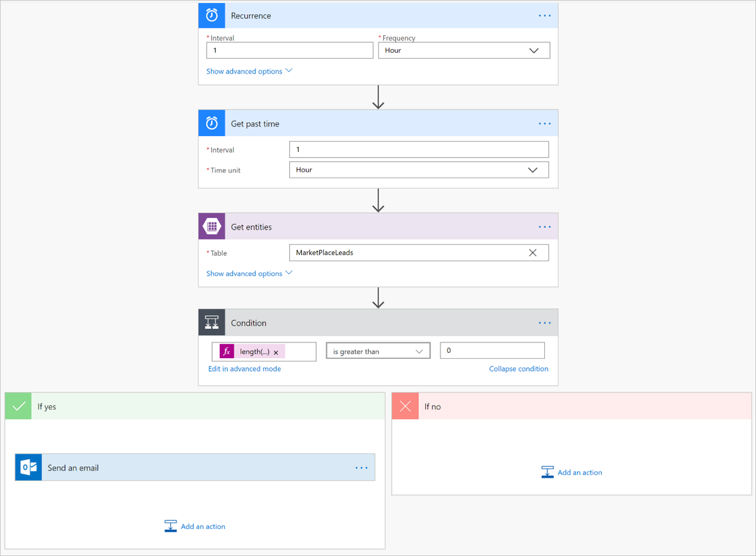Click the Condition action icon
This screenshot has width=756, height=556.
click(212, 322)
